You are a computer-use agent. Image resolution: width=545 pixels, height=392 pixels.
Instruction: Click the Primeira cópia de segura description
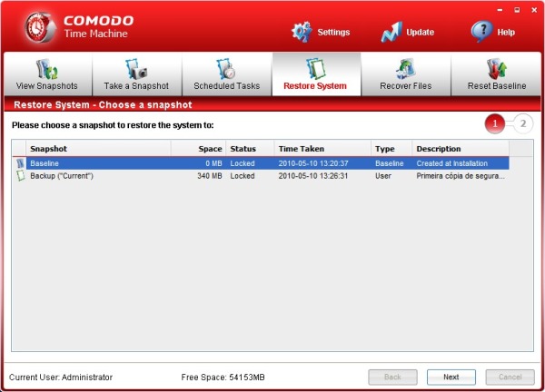(x=461, y=176)
